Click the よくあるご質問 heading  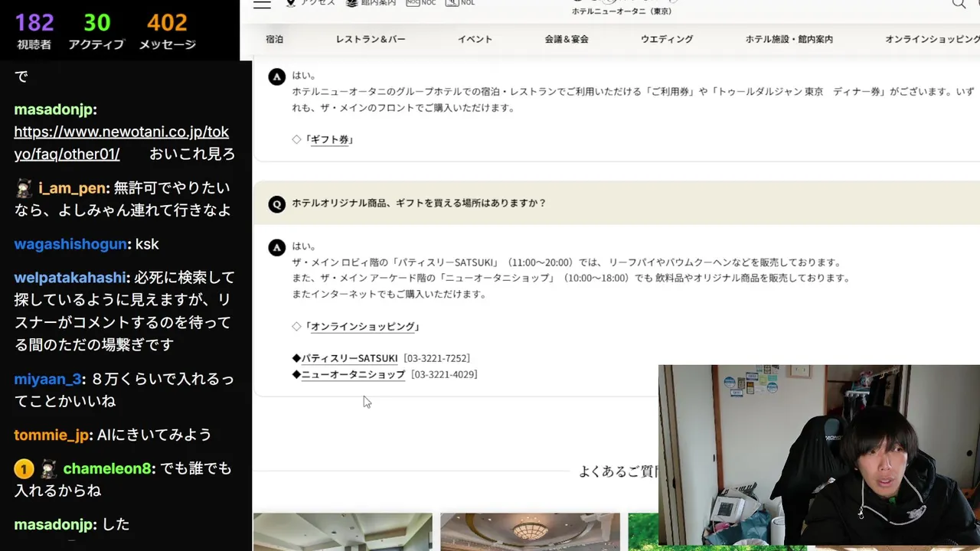[x=619, y=472]
